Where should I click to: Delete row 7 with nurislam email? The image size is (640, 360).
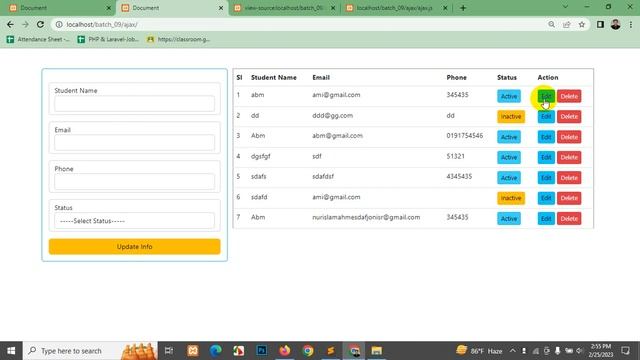click(569, 218)
